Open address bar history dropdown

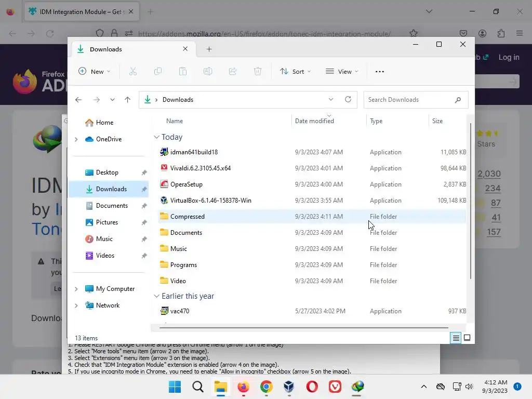(331, 99)
